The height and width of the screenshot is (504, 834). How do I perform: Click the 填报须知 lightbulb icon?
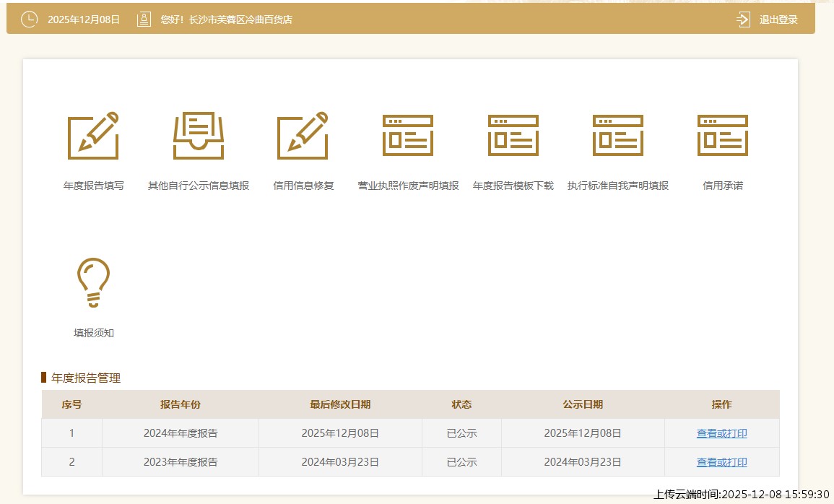pyautogui.click(x=93, y=282)
